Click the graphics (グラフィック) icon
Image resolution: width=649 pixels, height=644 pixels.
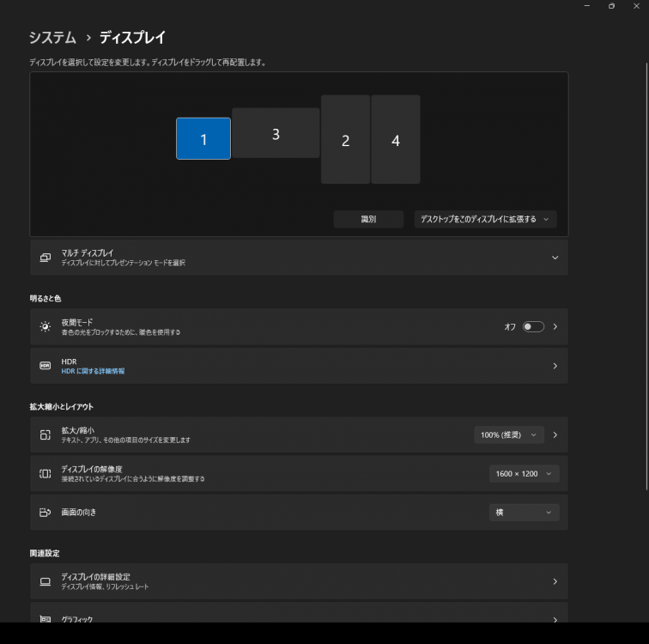(45, 619)
